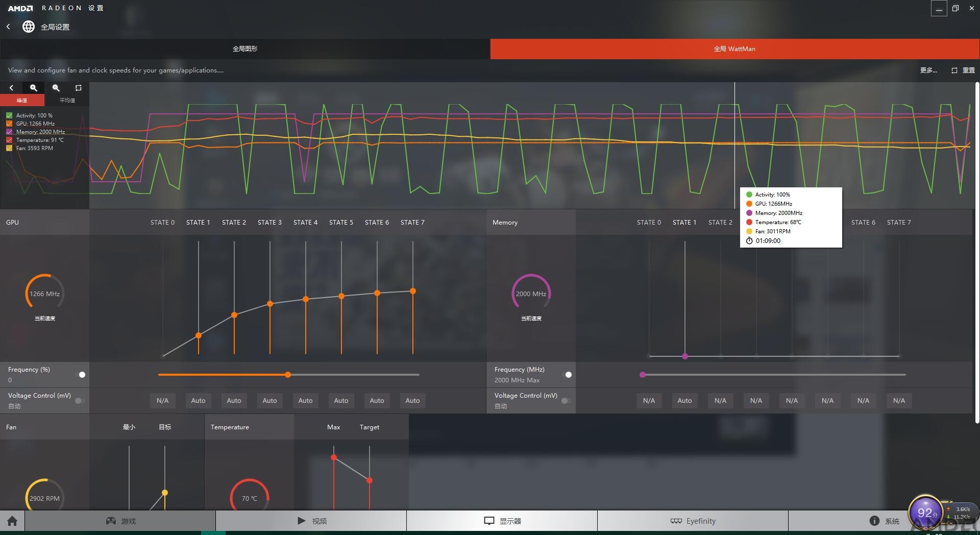
Task: Open the Home icon in the bottom bar
Action: [12, 521]
